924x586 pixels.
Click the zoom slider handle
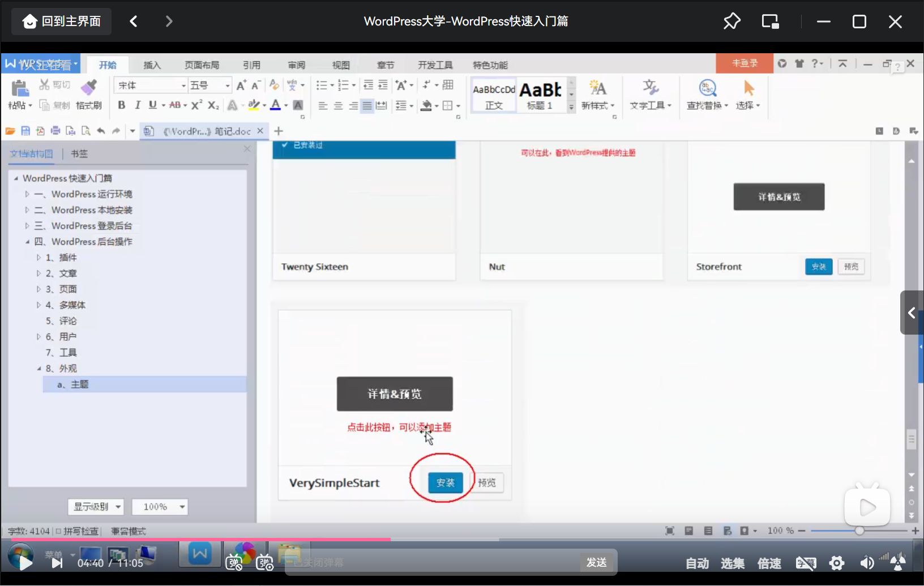click(859, 531)
